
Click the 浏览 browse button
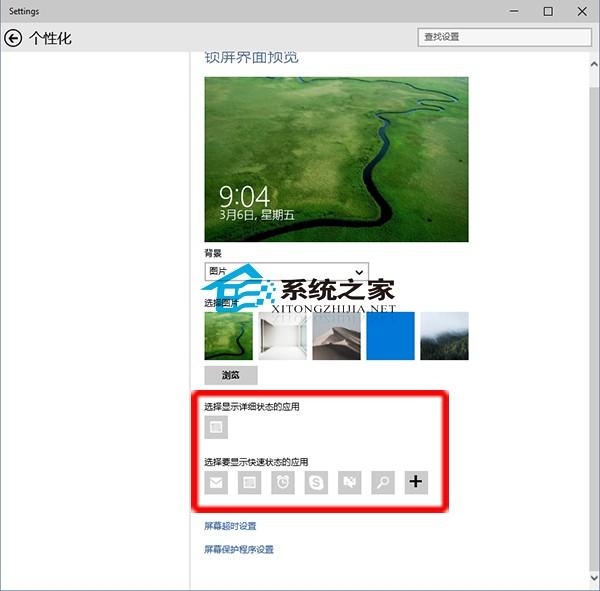click(231, 375)
